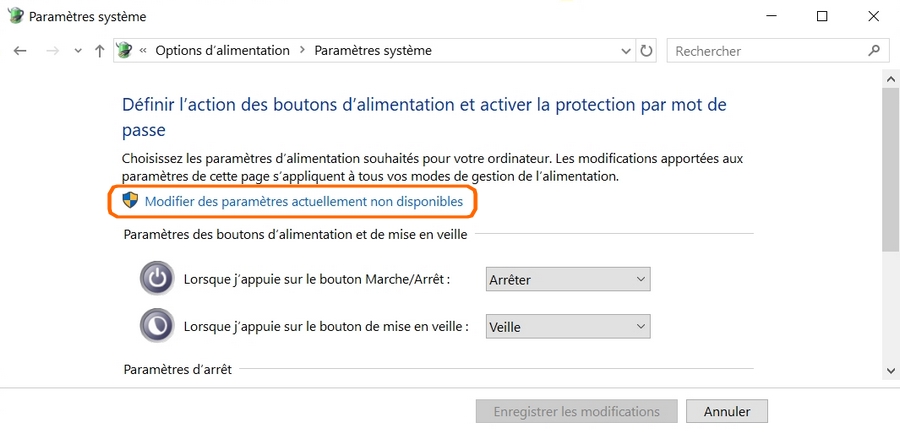Click the back navigation arrow
This screenshot has height=434, width=900.
click(21, 51)
